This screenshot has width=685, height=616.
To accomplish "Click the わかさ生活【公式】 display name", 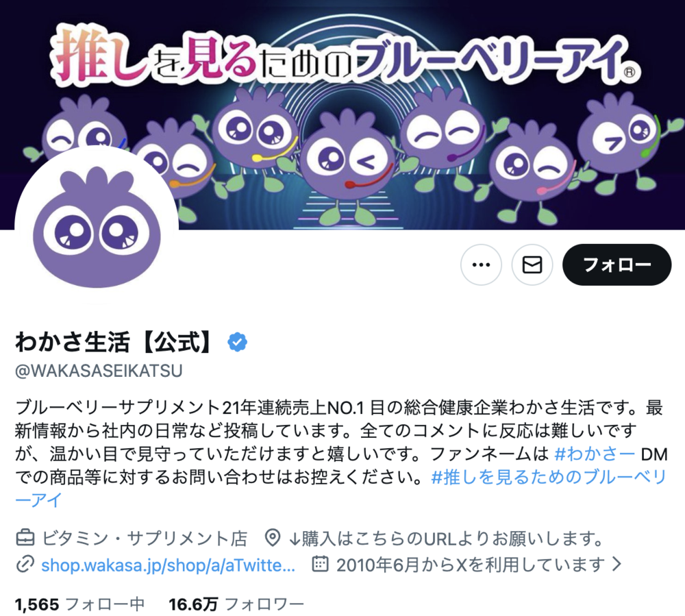I will click(x=114, y=342).
